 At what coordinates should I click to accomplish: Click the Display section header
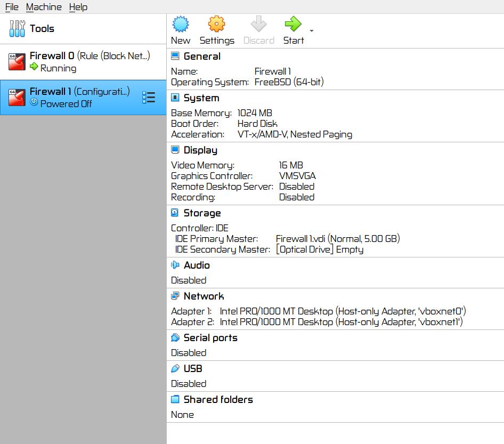(200, 150)
